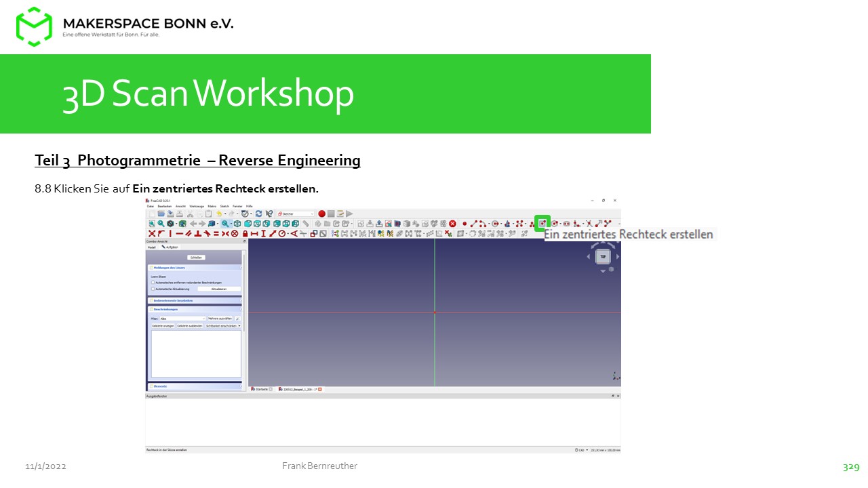Click the Makro menu
The height and width of the screenshot is (488, 868).
[212, 206]
